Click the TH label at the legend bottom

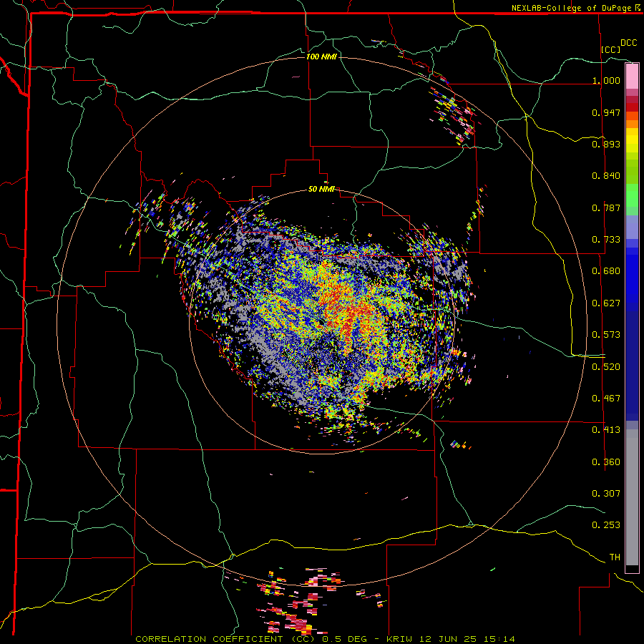615,557
